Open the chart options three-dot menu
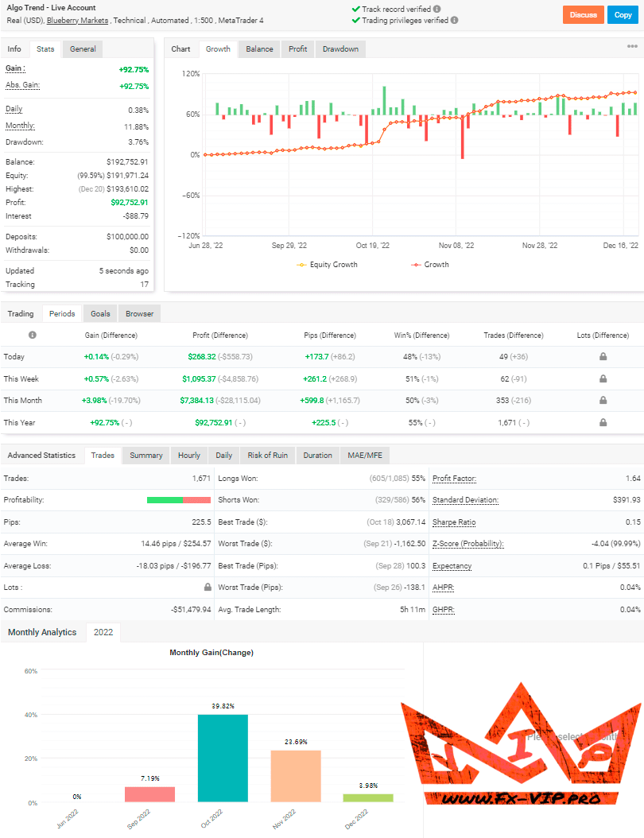This screenshot has height=838, width=644. tap(632, 47)
